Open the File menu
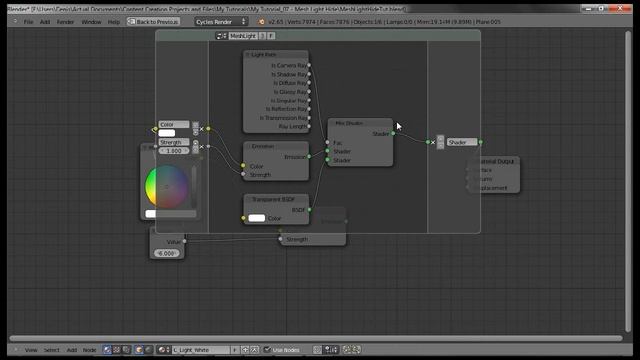Image resolution: width=640 pixels, height=360 pixels. click(28, 22)
